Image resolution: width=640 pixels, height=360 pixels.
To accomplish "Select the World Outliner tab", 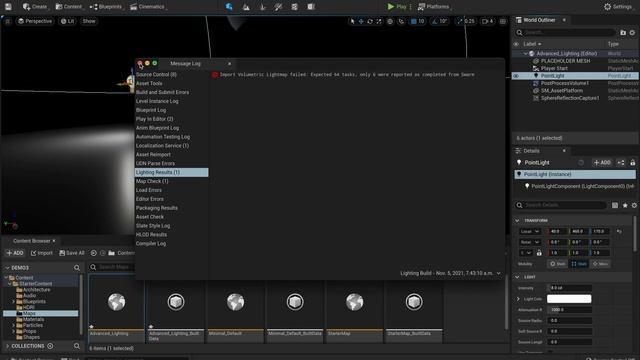I will click(x=539, y=20).
